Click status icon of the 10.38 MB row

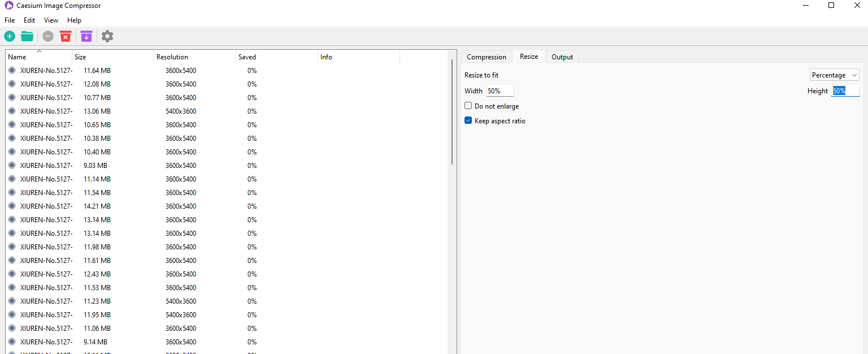12,139
